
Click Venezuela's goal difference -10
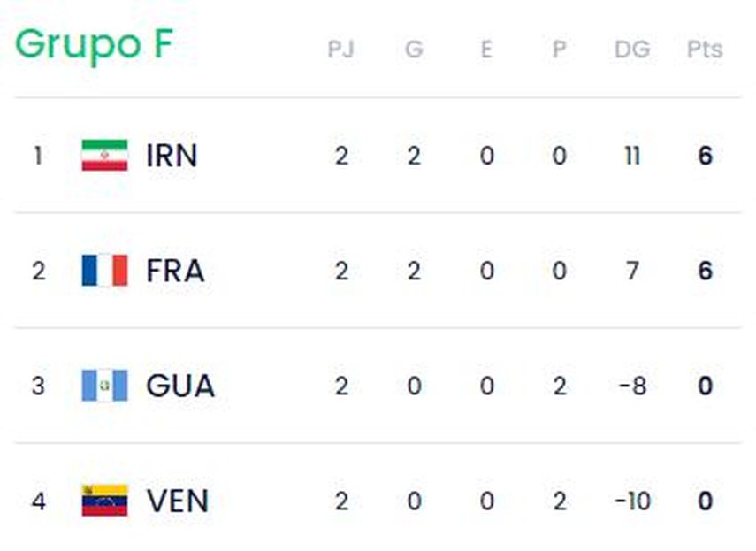coord(632,501)
